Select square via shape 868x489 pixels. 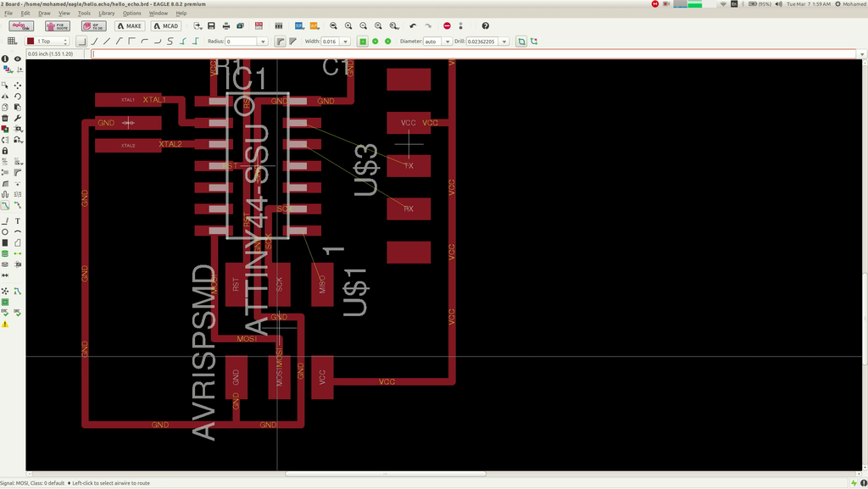[362, 42]
